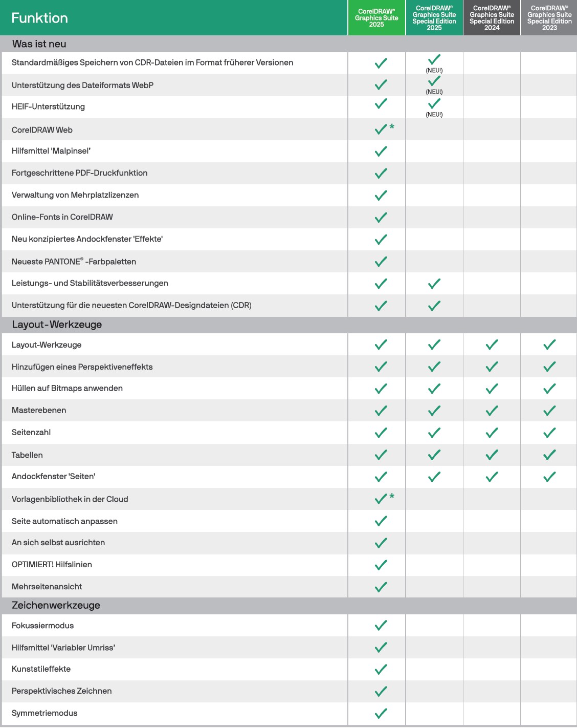The image size is (577, 728).
Task: Click the checkmark beside Hilfsmittel 'Malpinsel'
Action: (381, 152)
